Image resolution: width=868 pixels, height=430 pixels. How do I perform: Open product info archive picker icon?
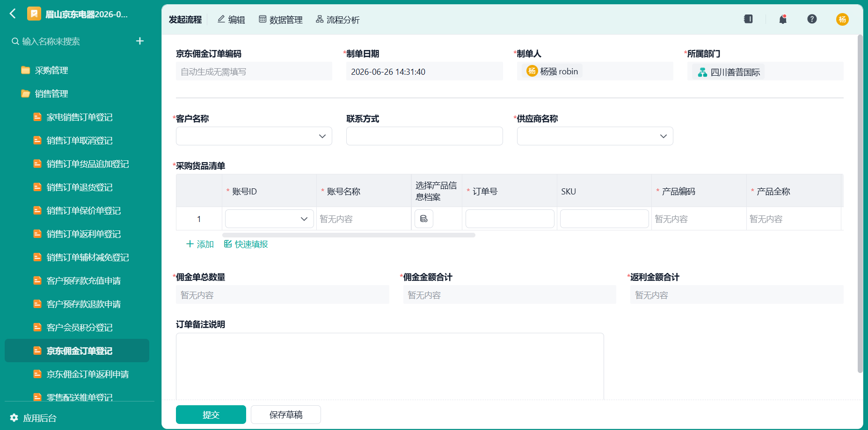tap(424, 219)
